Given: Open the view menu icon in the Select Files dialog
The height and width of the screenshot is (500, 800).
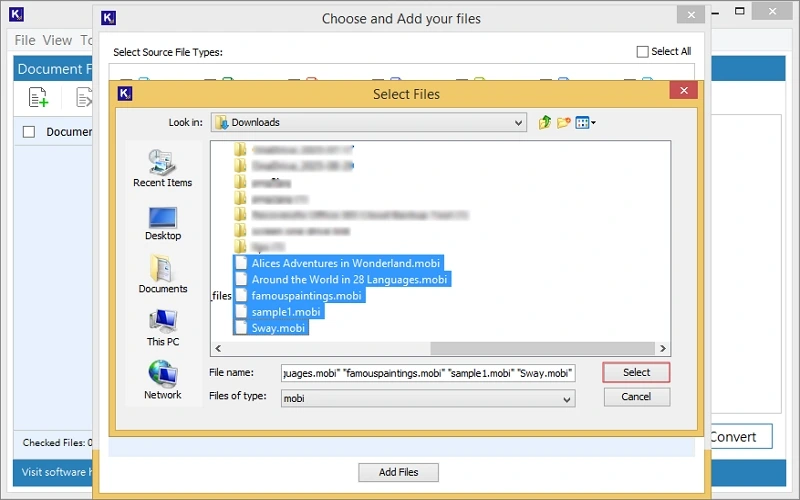Looking at the screenshot, I should (x=585, y=122).
